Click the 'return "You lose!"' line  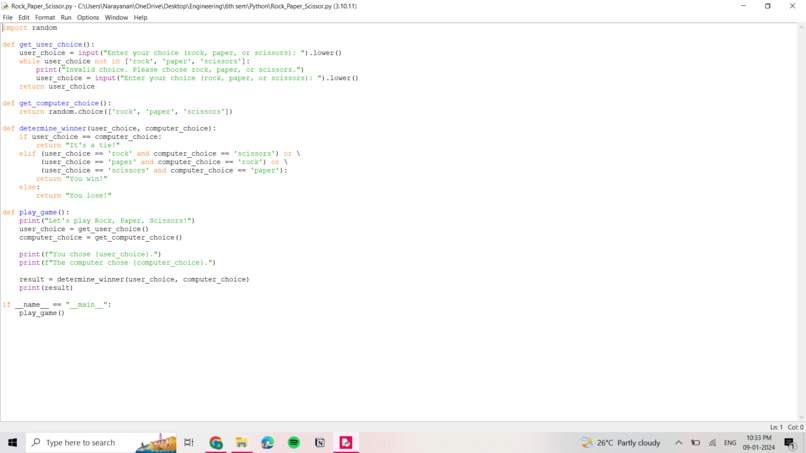[74, 196]
